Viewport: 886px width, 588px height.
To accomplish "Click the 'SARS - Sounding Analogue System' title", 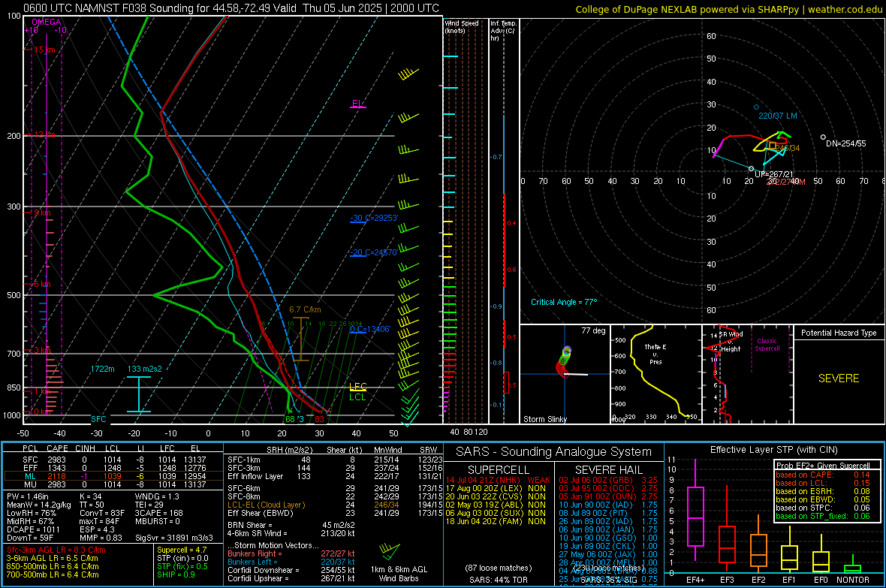I will tap(554, 452).
